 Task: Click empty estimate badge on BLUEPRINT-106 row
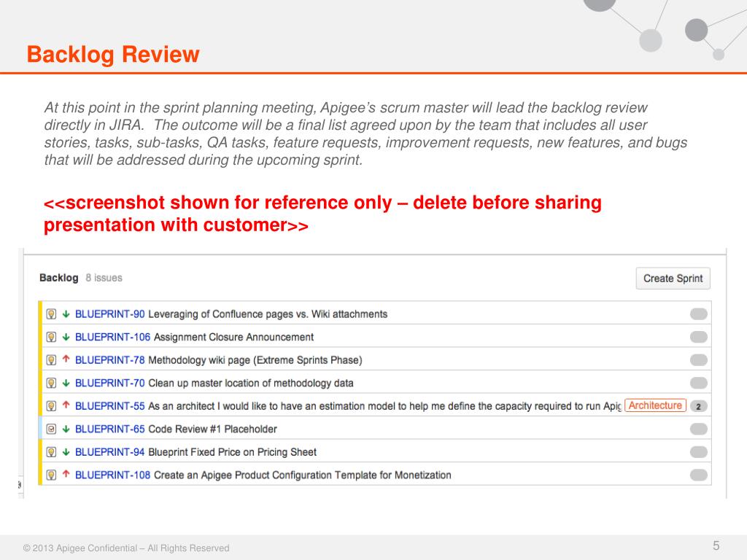point(698,337)
